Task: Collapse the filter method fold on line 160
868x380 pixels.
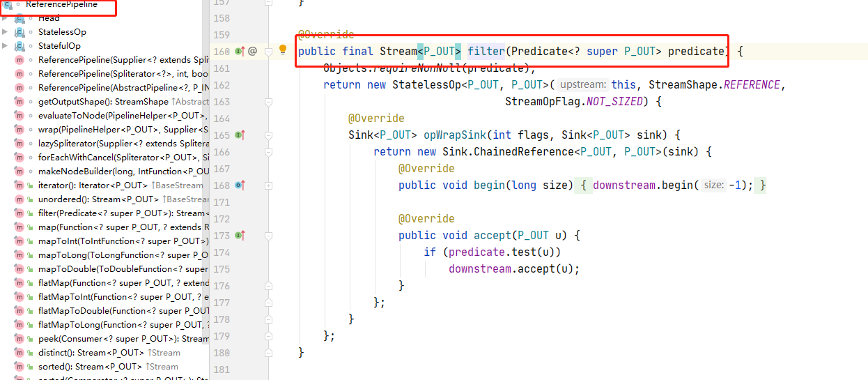Action: (268, 52)
